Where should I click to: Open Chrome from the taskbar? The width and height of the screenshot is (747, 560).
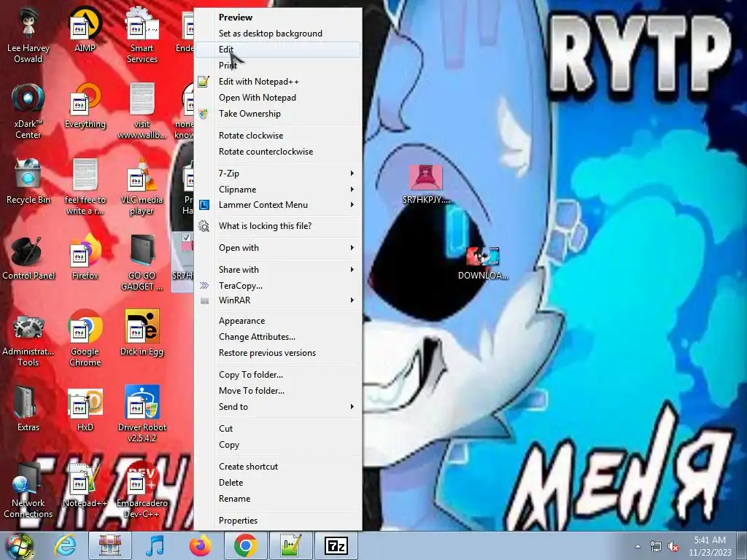point(245,545)
